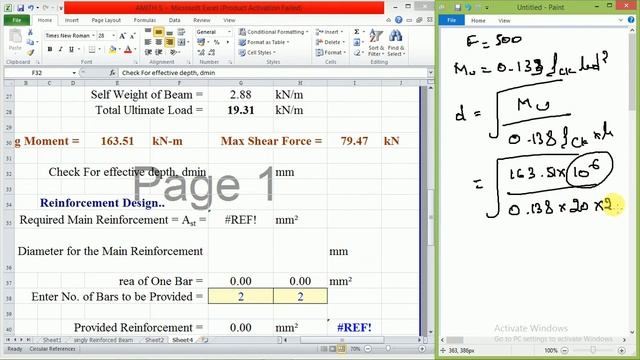640x360 pixels.
Task: Click the Insert Function fx icon
Action: [x=112, y=73]
